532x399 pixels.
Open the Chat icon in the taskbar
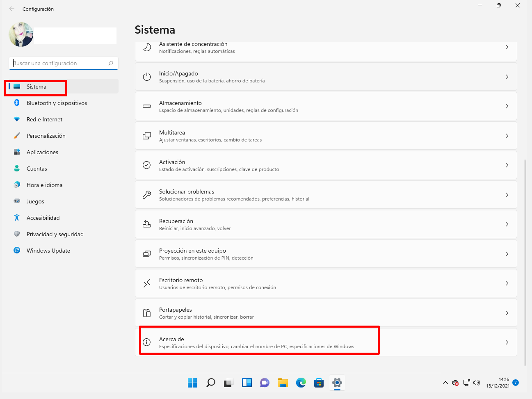point(265,383)
